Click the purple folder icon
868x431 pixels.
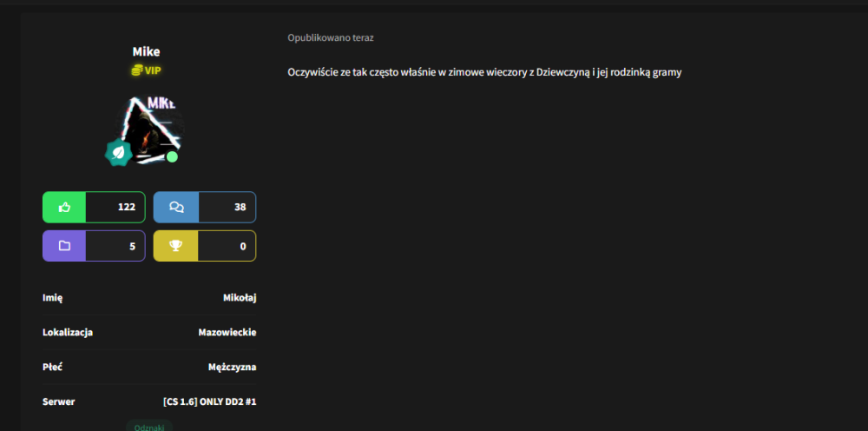coord(64,246)
